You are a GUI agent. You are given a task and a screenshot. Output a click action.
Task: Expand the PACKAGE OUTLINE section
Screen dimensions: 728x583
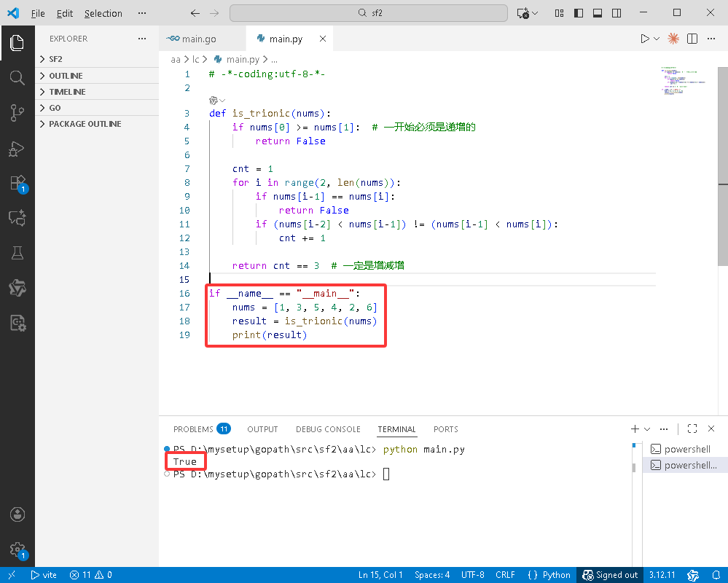pyautogui.click(x=97, y=124)
